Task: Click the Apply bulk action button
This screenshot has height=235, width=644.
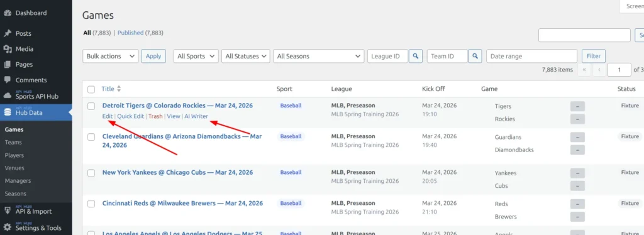Action: pyautogui.click(x=153, y=56)
